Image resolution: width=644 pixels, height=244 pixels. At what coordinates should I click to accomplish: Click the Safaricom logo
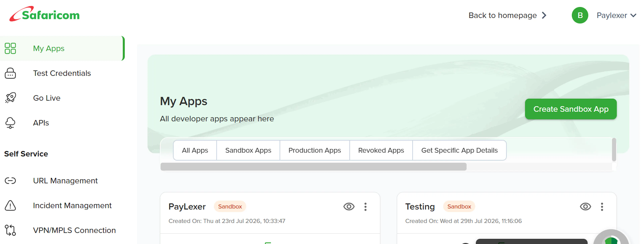(44, 14)
